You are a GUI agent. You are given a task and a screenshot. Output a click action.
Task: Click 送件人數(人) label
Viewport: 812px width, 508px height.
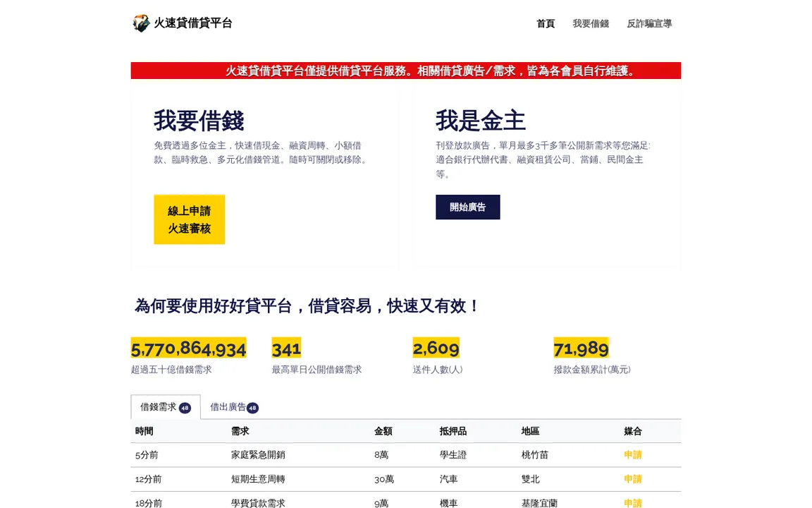point(438,370)
